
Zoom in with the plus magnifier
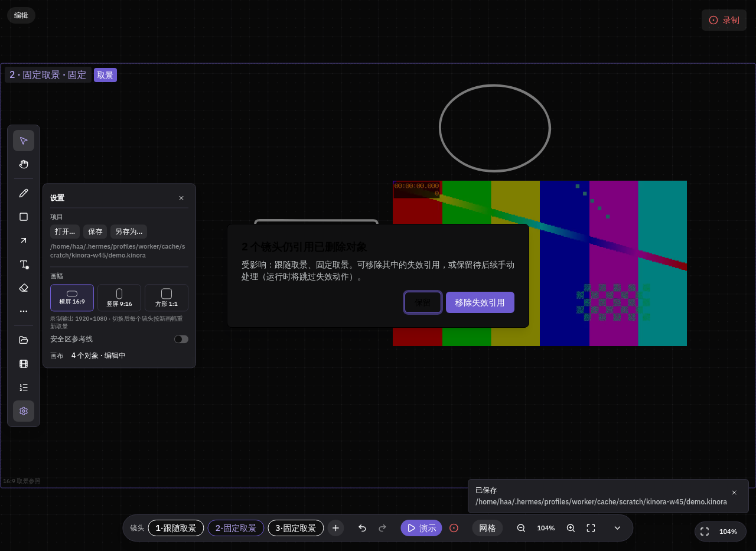(x=571, y=528)
